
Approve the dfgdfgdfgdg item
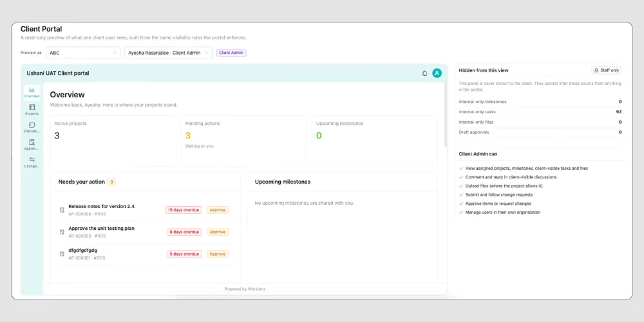click(218, 254)
